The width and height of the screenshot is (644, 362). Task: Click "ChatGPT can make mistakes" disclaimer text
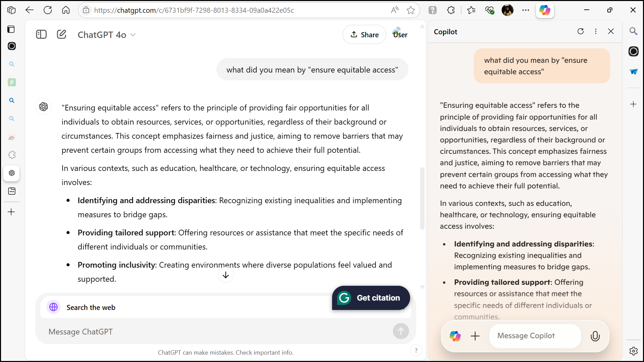[226, 352]
